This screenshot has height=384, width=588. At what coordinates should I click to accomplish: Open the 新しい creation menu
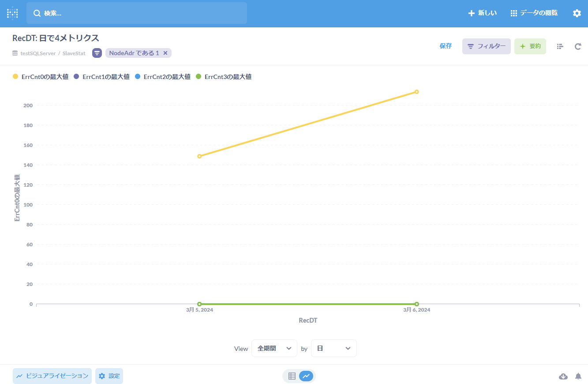[482, 13]
